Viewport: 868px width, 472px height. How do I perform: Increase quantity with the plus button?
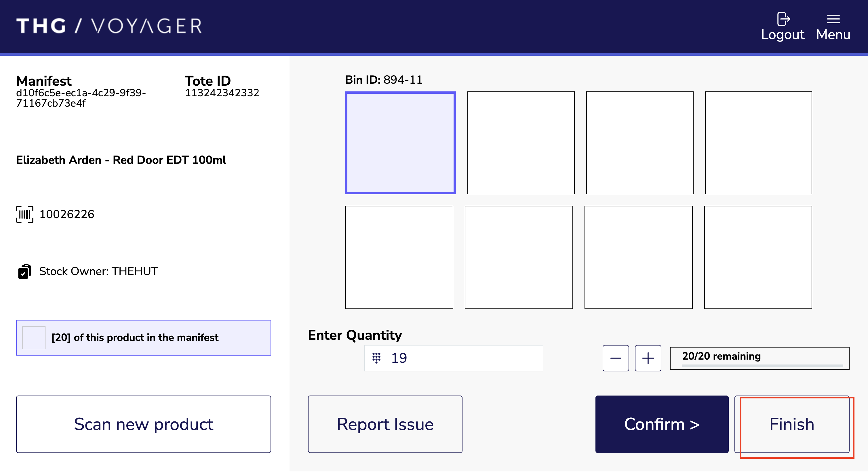tap(648, 358)
